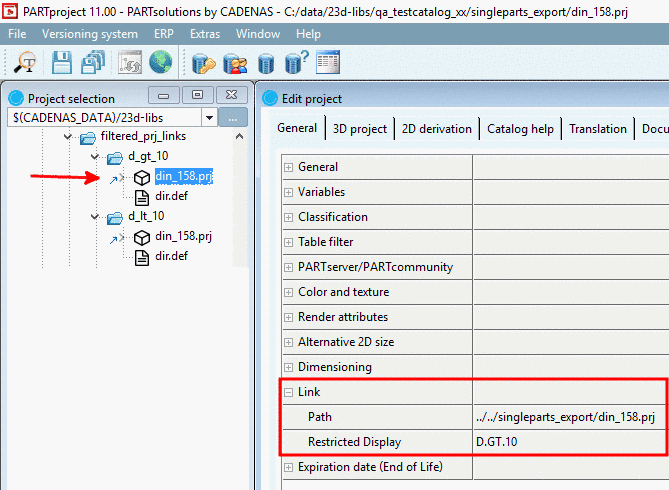Image resolution: width=669 pixels, height=490 pixels.
Task: Maximize the Project selection panel
Action: point(197,95)
